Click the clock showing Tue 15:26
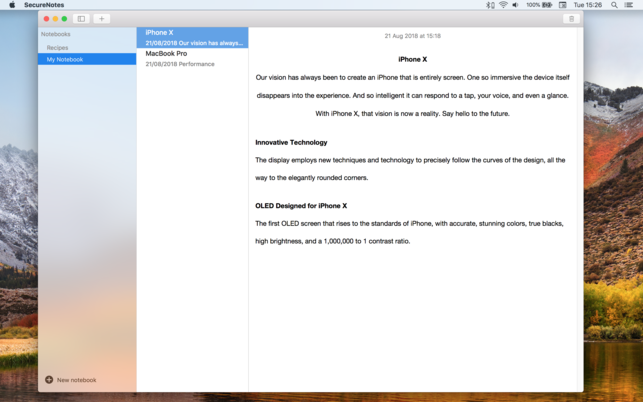This screenshot has height=402, width=643. click(588, 5)
